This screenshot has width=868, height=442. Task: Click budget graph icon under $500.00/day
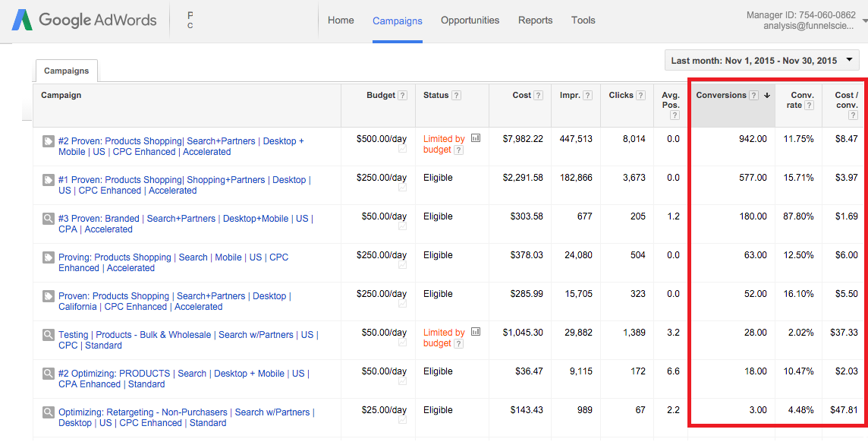(402, 149)
